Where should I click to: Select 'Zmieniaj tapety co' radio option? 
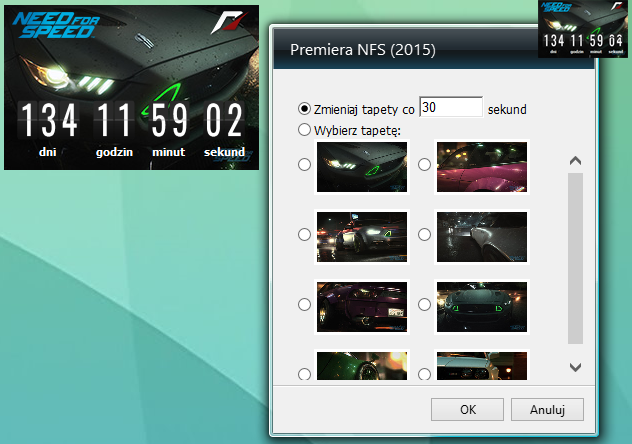[x=304, y=109]
